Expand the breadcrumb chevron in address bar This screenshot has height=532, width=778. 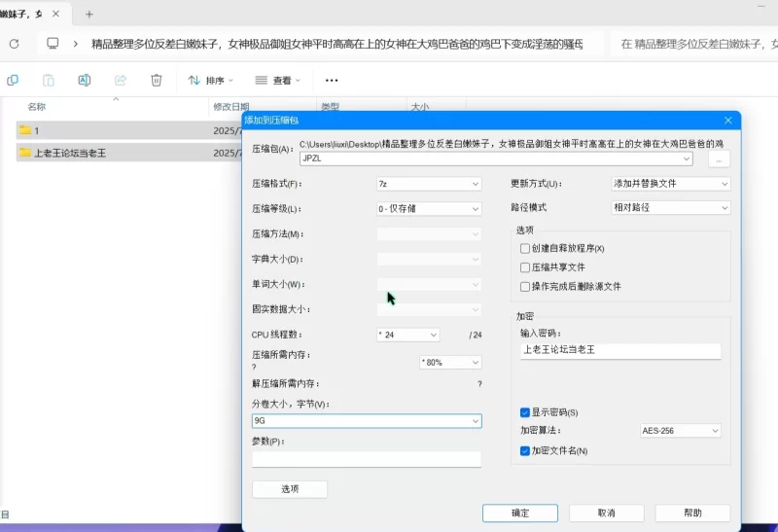[x=76, y=44]
